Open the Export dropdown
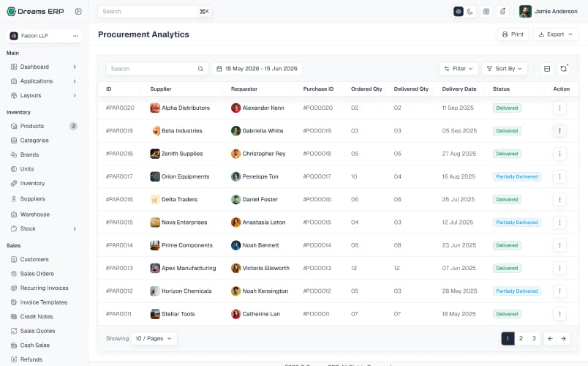This screenshot has width=588, height=366. click(x=555, y=34)
